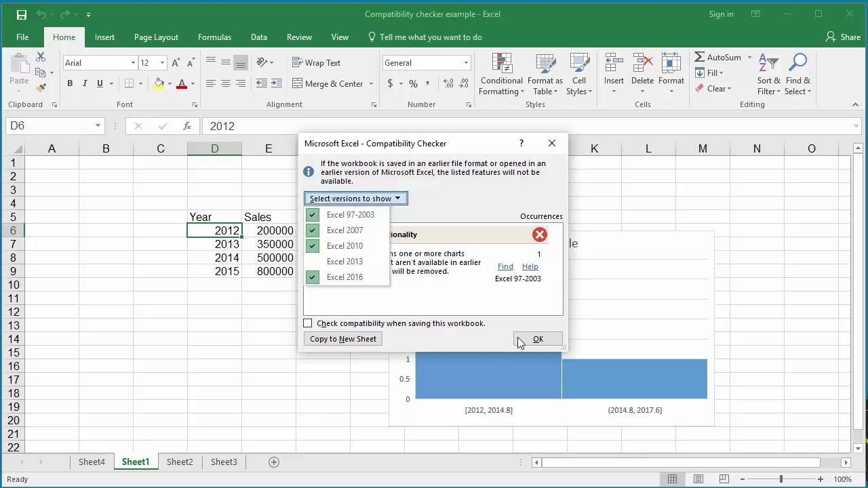The width and height of the screenshot is (868, 488).
Task: Open the font name dropdown showing Arial
Action: coord(133,62)
